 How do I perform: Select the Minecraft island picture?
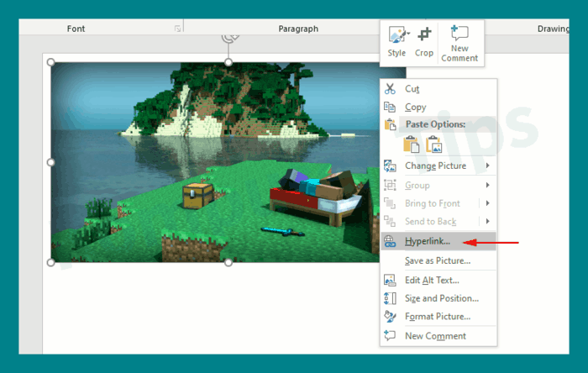click(x=215, y=162)
